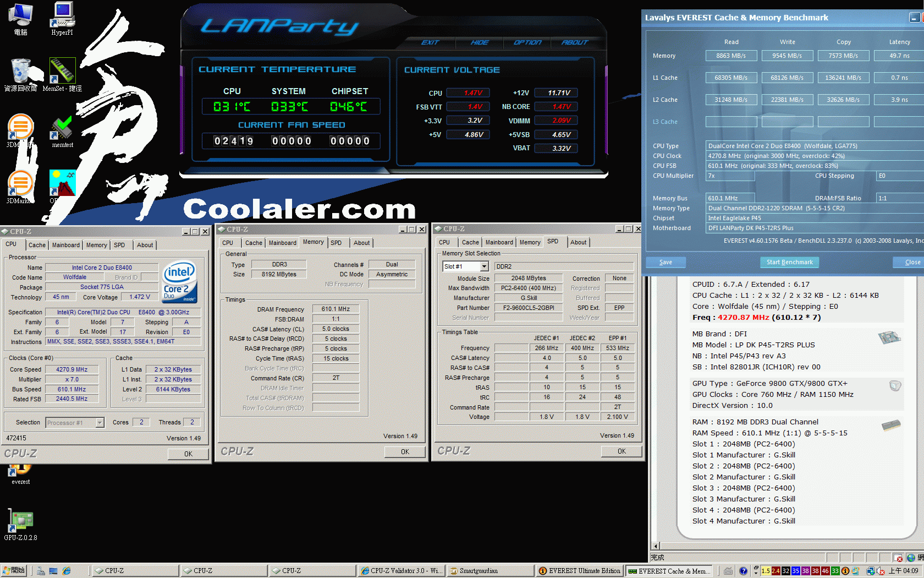This screenshot has width=924, height=578.
Task: Switch to Smartguardian taskbar button
Action: tap(490, 571)
